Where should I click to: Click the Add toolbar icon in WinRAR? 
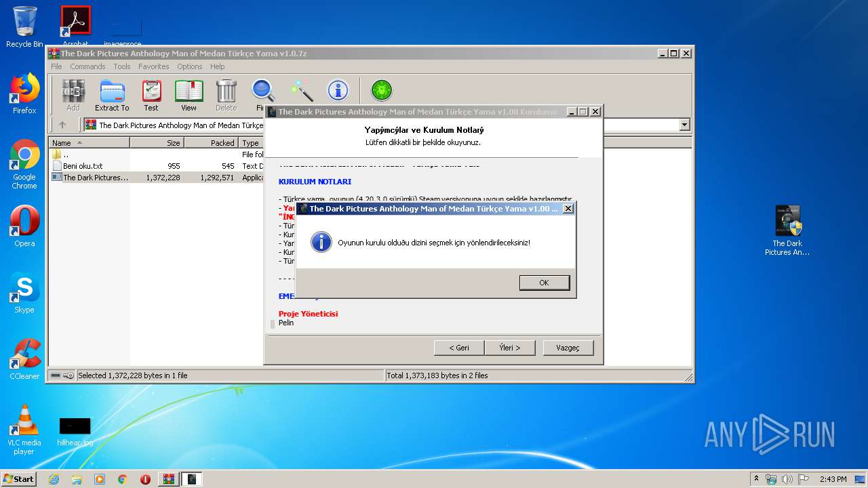point(73,95)
